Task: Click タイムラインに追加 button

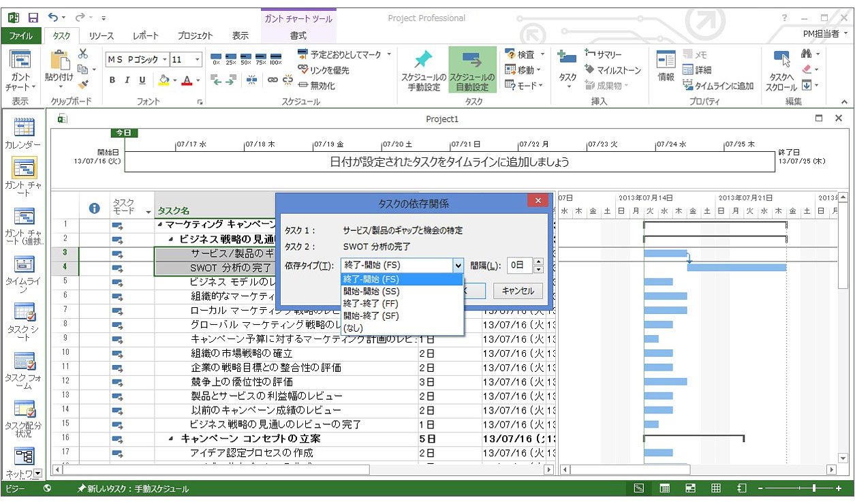Action: point(718,86)
